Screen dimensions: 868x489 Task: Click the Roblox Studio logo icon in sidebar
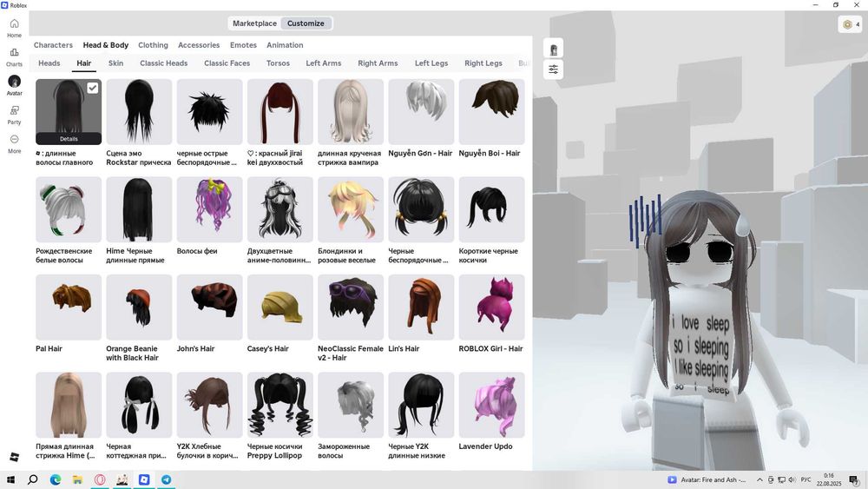click(x=15, y=457)
